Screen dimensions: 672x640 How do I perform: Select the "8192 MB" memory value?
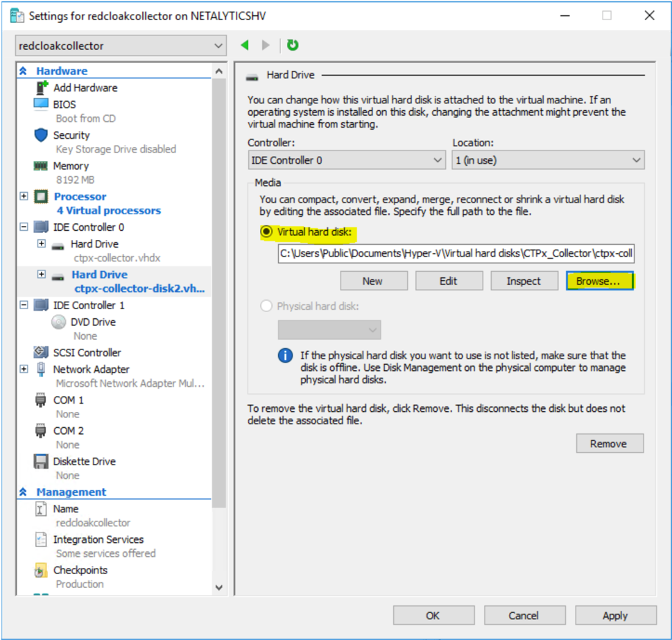[75, 180]
